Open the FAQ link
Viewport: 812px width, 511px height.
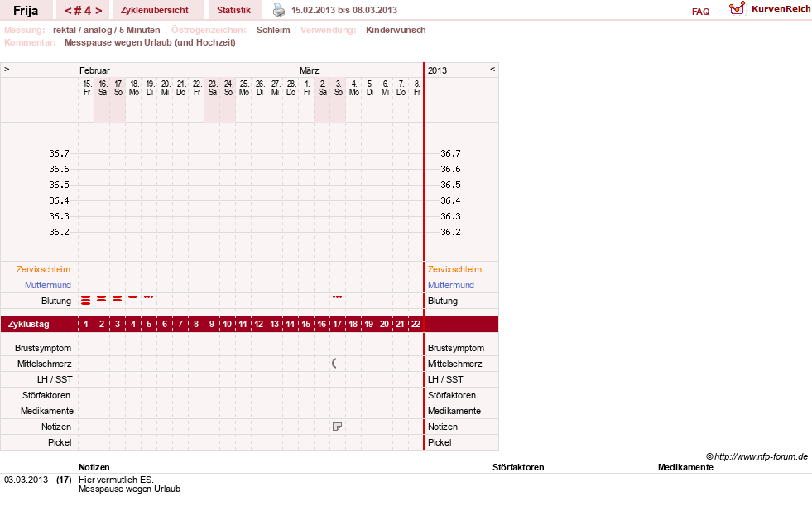[x=700, y=12]
